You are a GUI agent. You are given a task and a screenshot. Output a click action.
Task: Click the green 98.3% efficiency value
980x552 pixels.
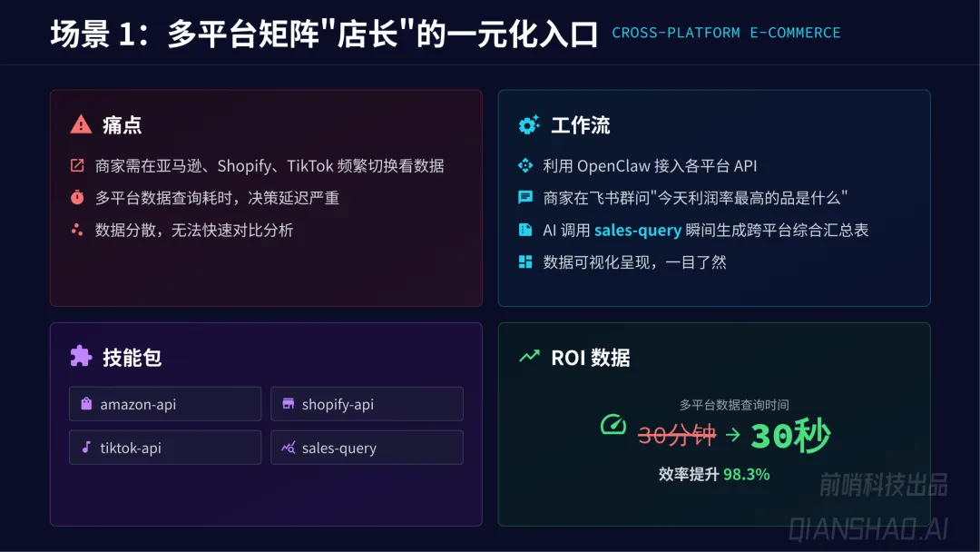[x=746, y=474]
